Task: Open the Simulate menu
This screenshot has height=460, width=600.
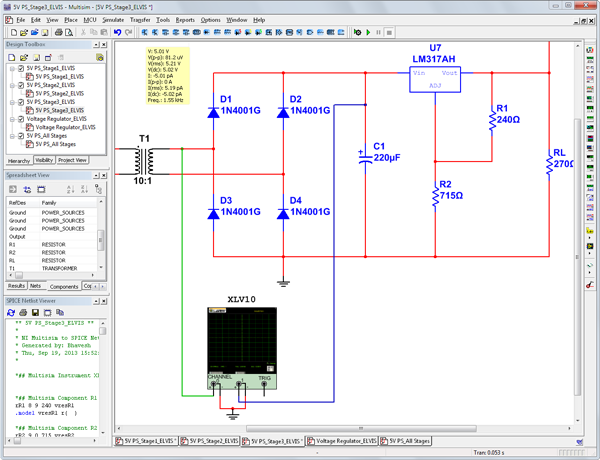Action: (x=113, y=19)
